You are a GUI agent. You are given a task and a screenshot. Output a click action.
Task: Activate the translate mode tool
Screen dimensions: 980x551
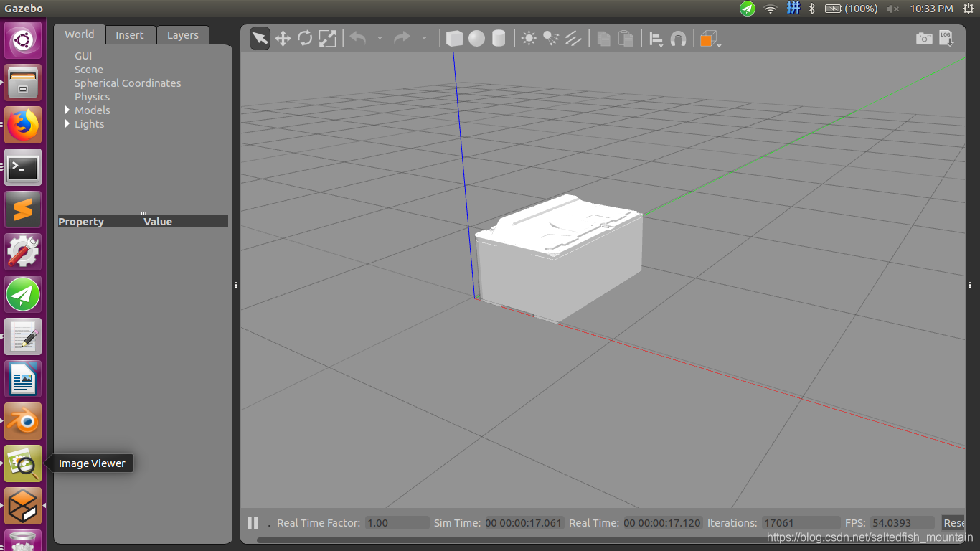pos(283,38)
